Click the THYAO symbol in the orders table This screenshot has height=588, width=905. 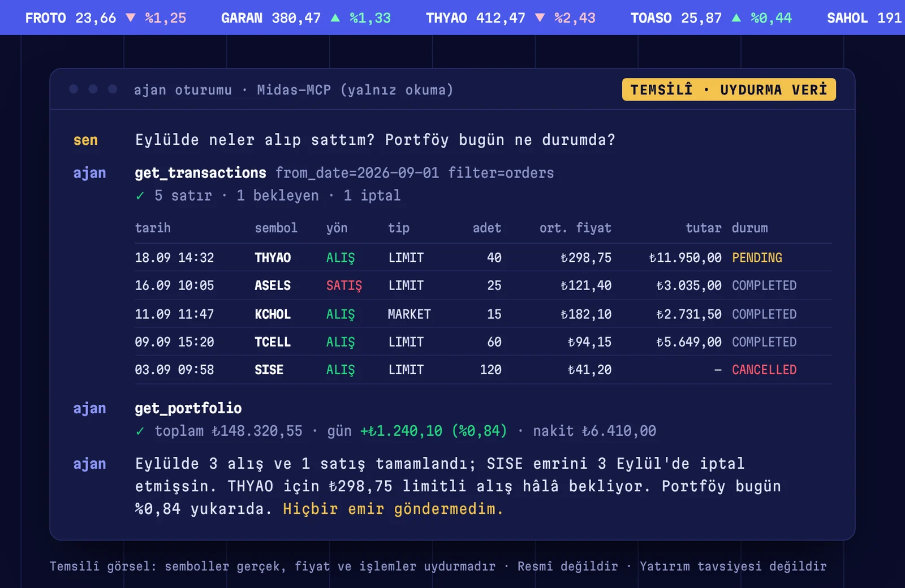point(273,258)
